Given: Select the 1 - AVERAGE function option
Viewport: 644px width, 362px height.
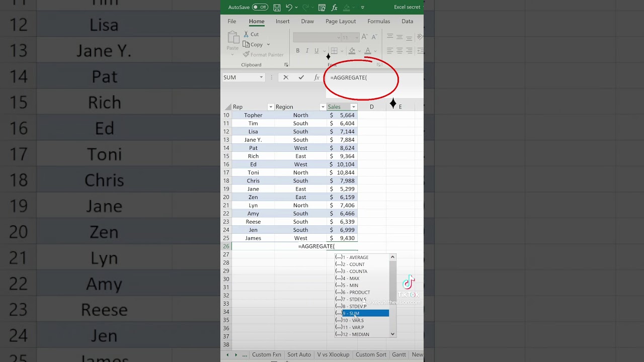Looking at the screenshot, I should [362, 257].
